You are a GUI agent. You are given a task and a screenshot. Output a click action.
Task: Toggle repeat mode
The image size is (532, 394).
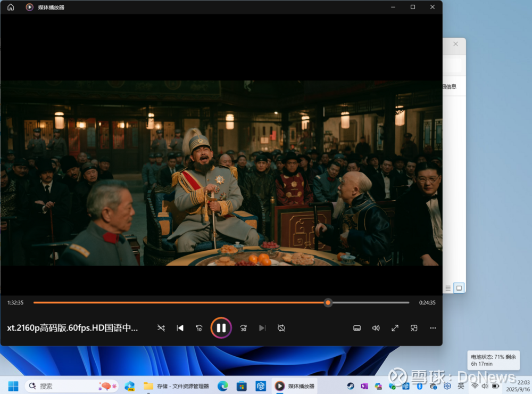click(x=281, y=328)
